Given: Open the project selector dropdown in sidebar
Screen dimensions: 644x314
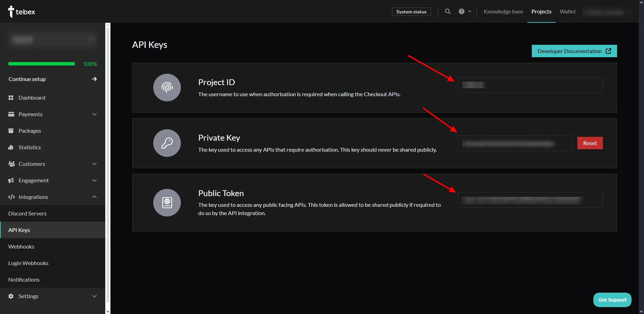Looking at the screenshot, I should (52, 39).
